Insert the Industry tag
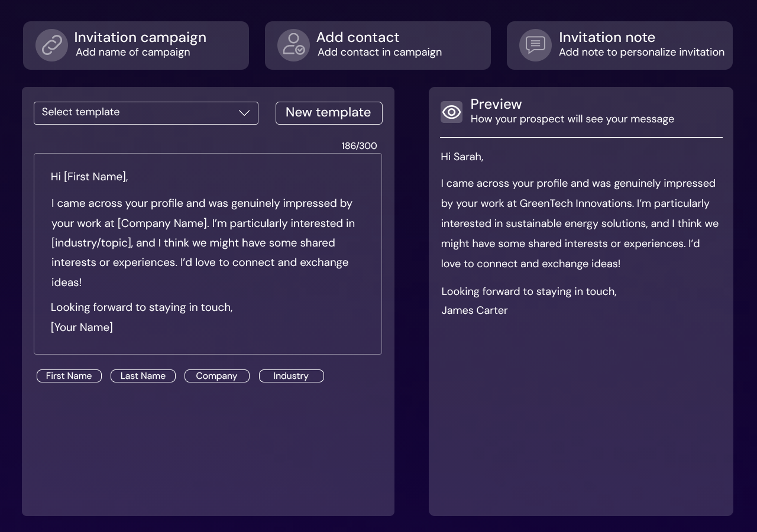Image resolution: width=757 pixels, height=532 pixels. [x=292, y=376]
